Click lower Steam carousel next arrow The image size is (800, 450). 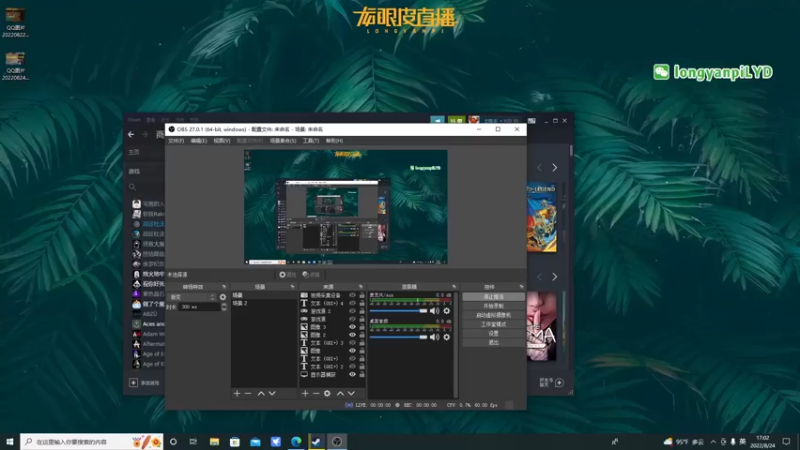pos(555,277)
